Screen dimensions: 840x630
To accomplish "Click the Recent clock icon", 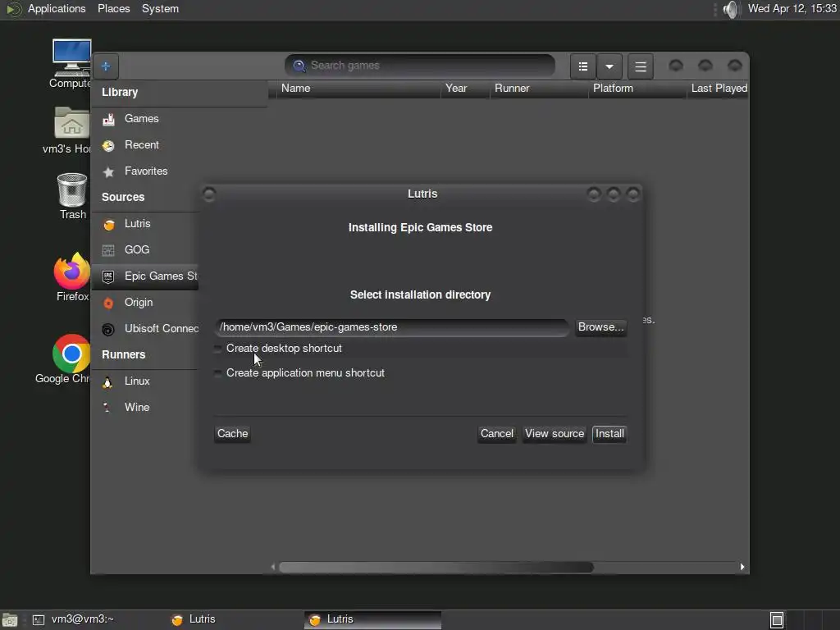I will click(109, 145).
